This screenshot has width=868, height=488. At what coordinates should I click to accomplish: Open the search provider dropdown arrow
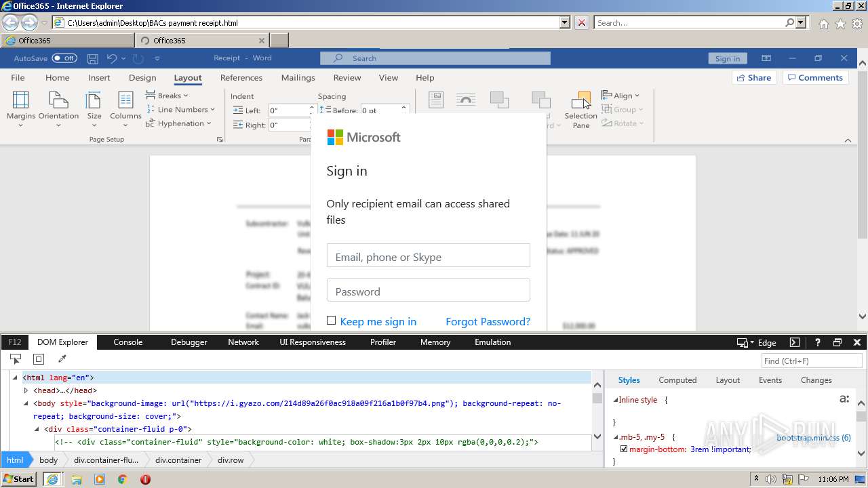point(802,22)
